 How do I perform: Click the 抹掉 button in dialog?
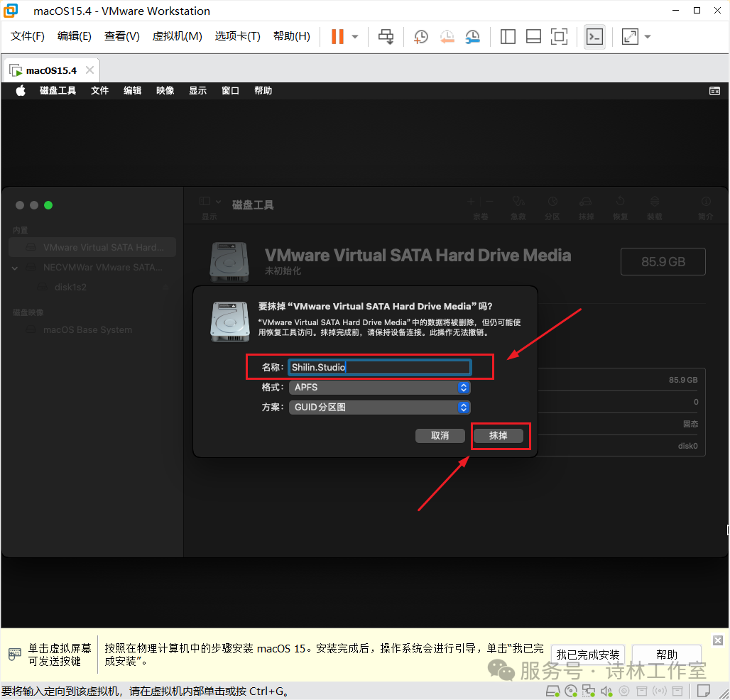tap(499, 436)
